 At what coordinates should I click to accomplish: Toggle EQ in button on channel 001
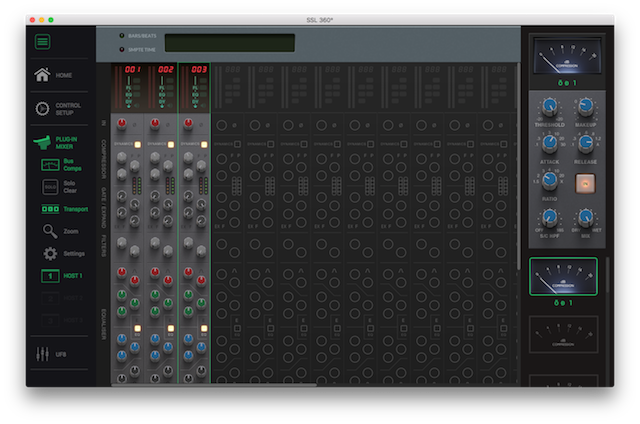pyautogui.click(x=138, y=329)
